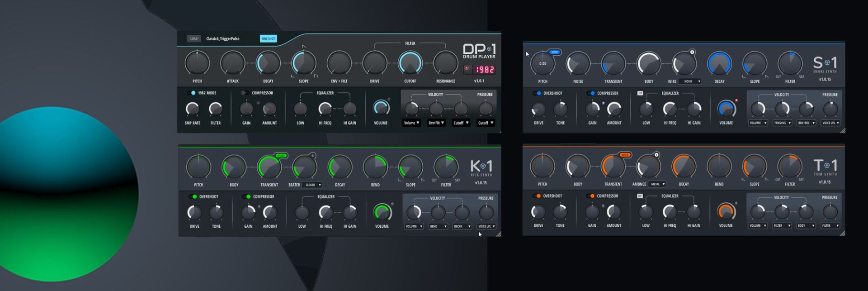Open the T-1 Ambnce METAL dropdown
Screen dimensions: 868x291
[658, 184]
